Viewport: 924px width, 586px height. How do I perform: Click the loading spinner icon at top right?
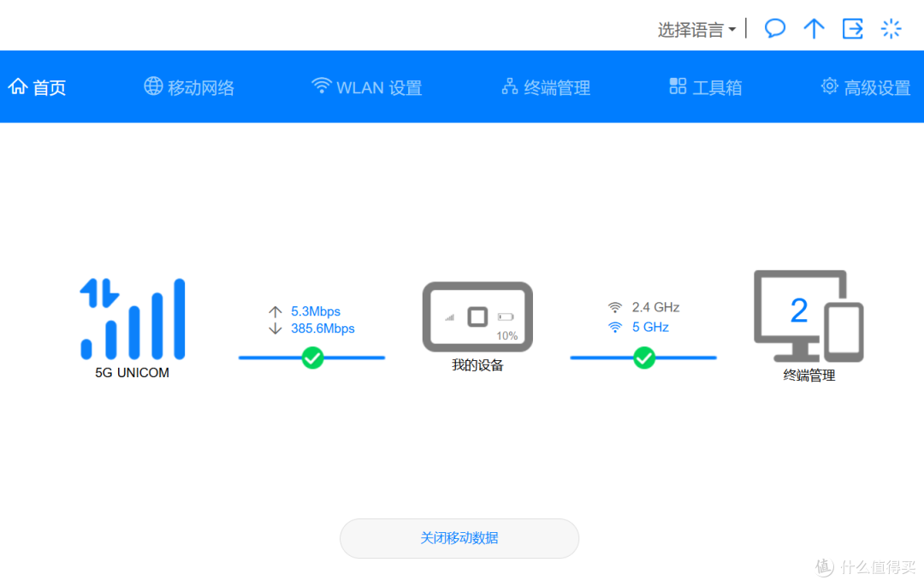point(891,28)
